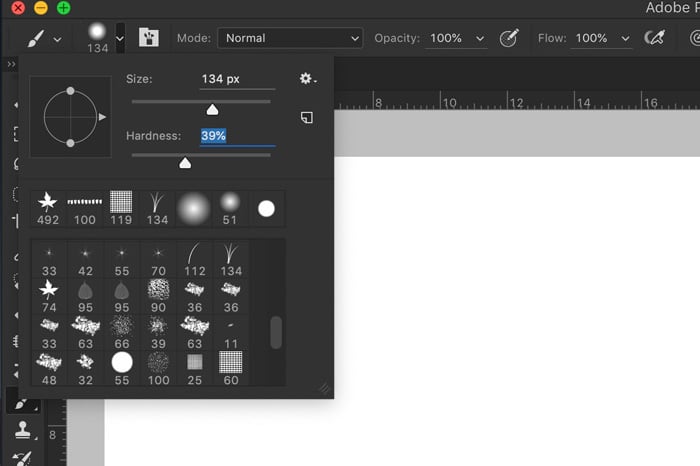Click the Opacity 100% value field
The height and width of the screenshot is (466, 700).
point(446,38)
